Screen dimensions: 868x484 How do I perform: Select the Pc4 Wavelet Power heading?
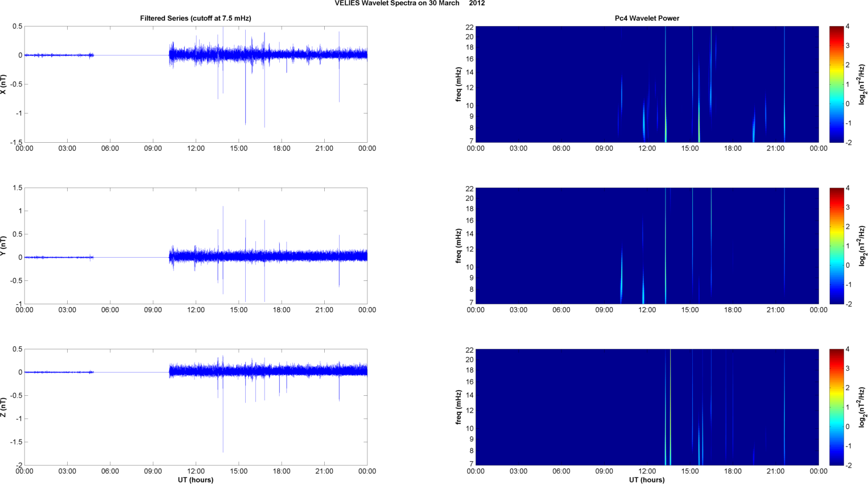647,18
